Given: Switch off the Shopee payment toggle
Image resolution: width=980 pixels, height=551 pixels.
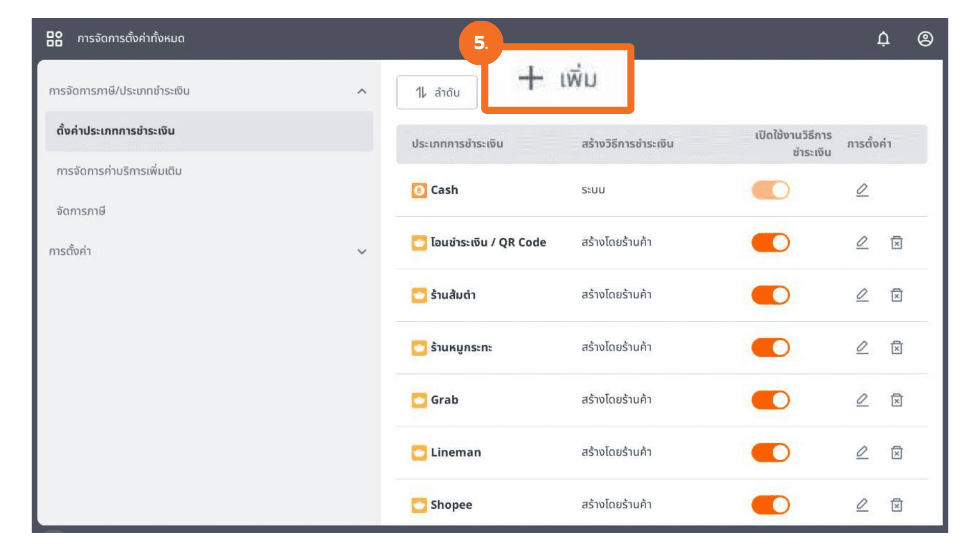Looking at the screenshot, I should click(770, 505).
